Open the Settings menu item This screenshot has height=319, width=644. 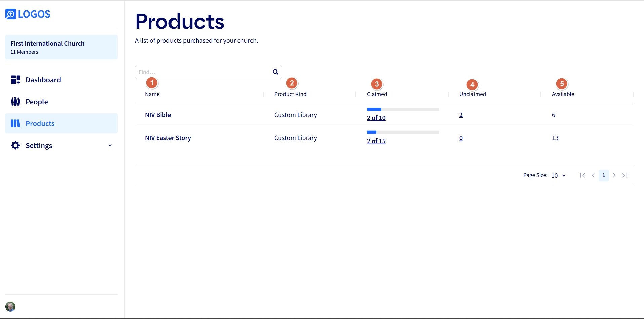coord(62,145)
